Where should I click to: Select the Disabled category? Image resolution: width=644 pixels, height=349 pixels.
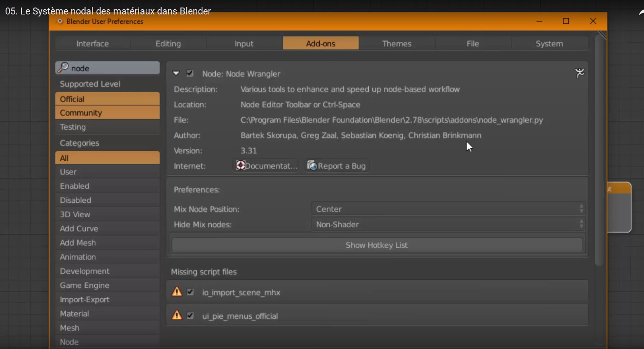[107, 200]
